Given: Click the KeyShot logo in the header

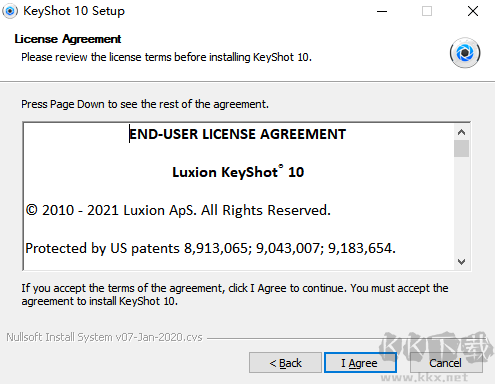Looking at the screenshot, I should click(465, 53).
